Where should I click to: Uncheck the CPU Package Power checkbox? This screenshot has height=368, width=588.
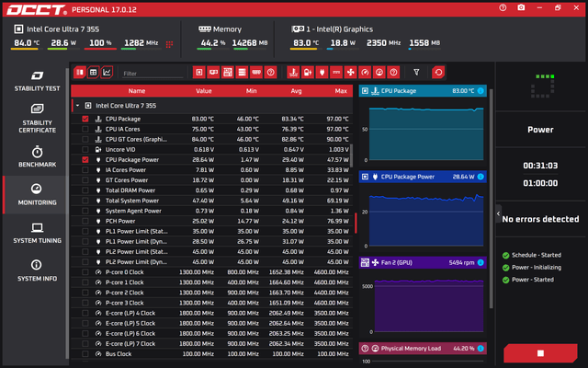click(x=85, y=159)
